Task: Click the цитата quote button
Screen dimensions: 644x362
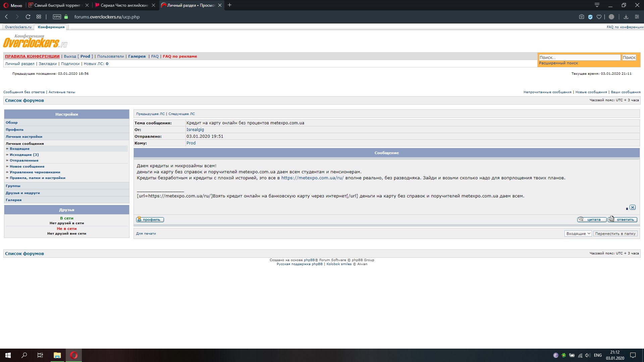Action: 592,220
